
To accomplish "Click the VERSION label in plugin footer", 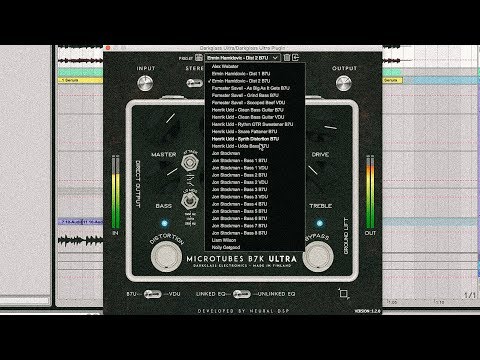I will coord(367,311).
